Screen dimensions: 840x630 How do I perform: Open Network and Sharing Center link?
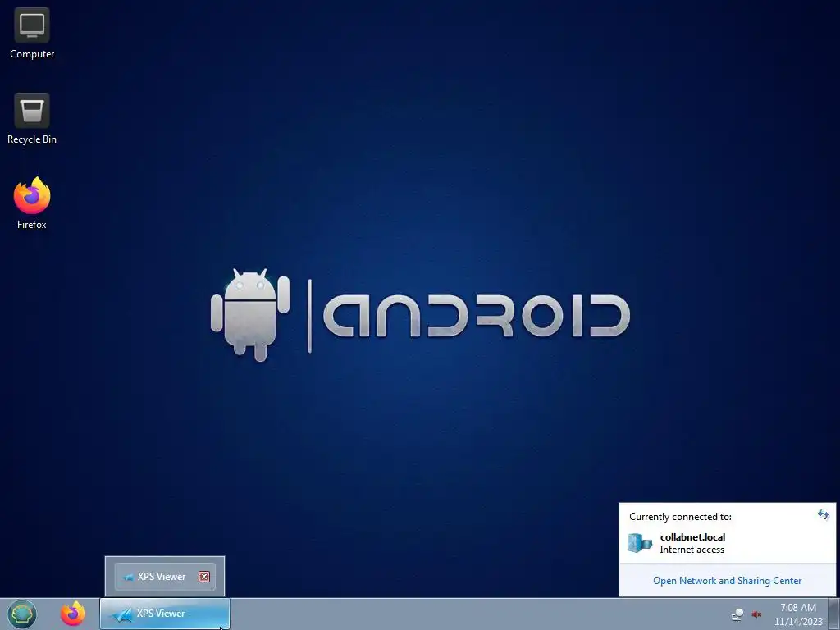click(727, 581)
